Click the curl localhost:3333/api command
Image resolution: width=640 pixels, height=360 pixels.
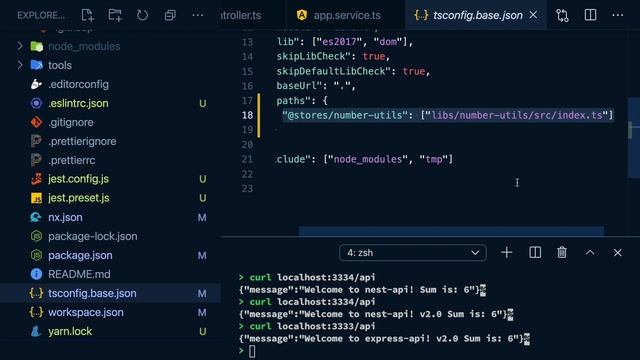tap(312, 327)
